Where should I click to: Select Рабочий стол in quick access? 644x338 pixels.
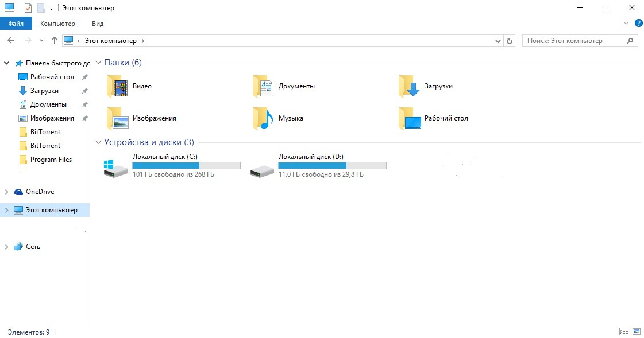click(52, 77)
